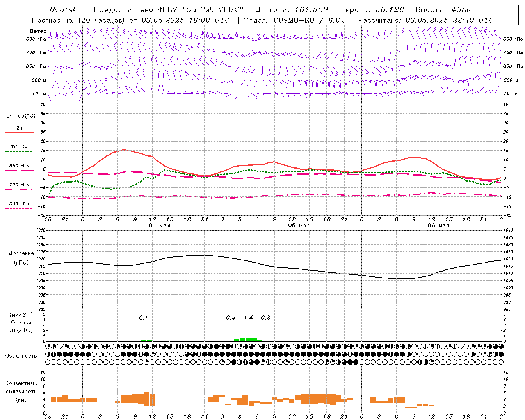Click the Широта: 56.126 latitude value
The height and width of the screenshot is (420, 525).
tap(372, 10)
